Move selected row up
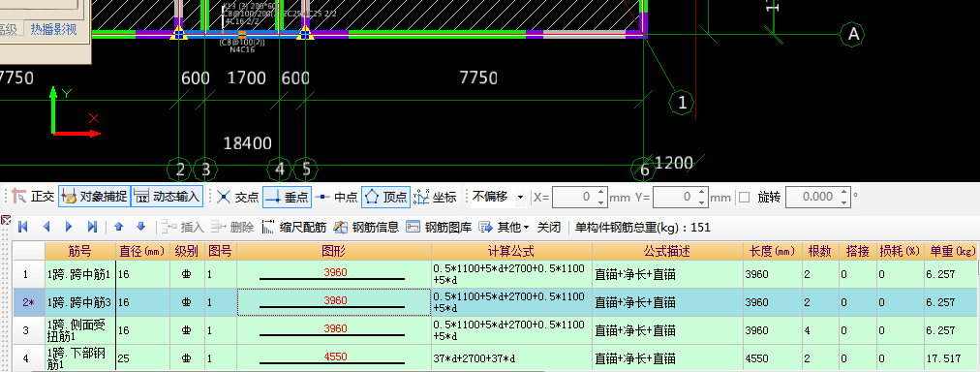Screen dimensions: 980x372 coord(119,227)
